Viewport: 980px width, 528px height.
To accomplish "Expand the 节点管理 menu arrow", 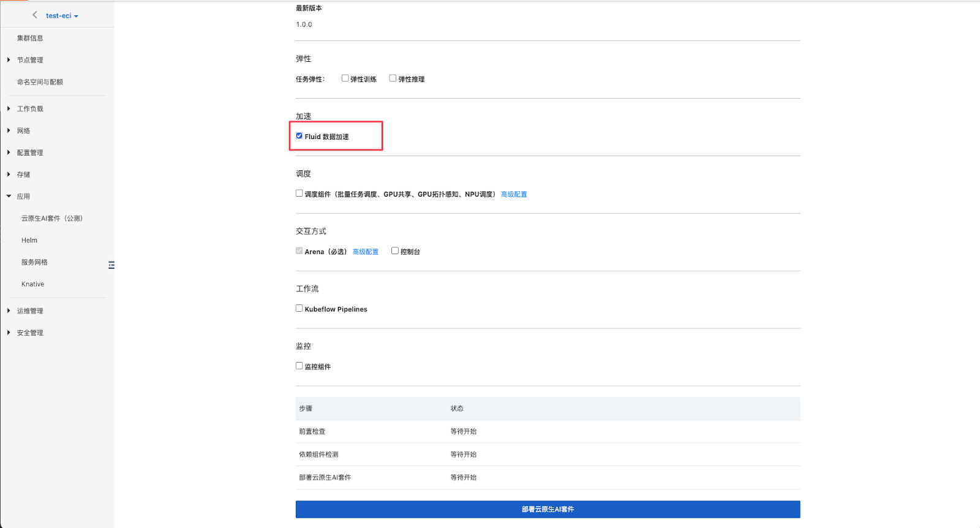I will point(9,60).
